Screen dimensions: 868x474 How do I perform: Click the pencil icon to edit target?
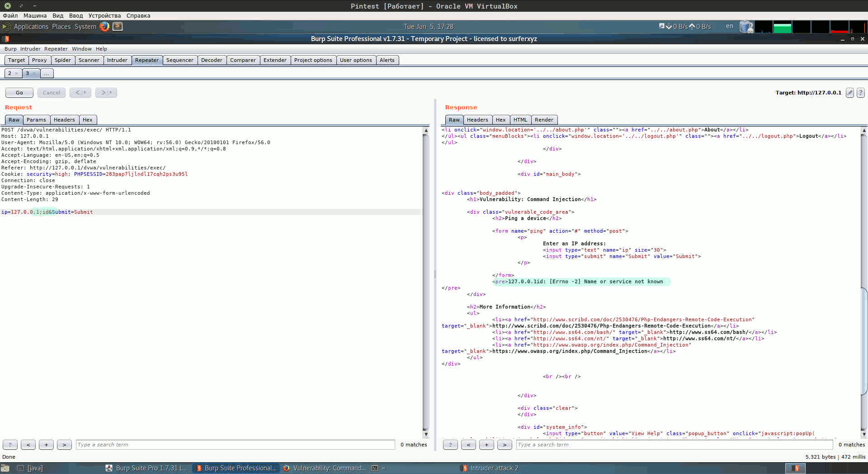coord(850,93)
